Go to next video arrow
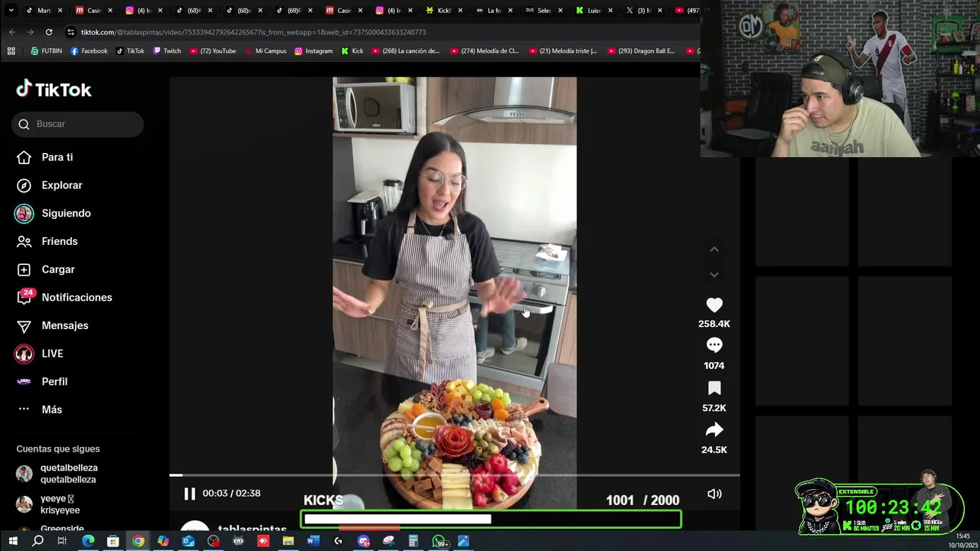 click(x=714, y=275)
